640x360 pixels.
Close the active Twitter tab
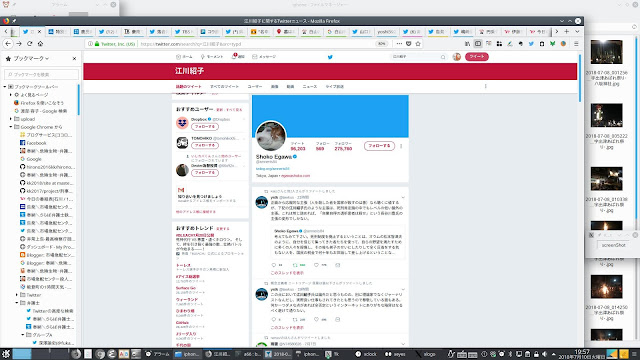(40, 31)
